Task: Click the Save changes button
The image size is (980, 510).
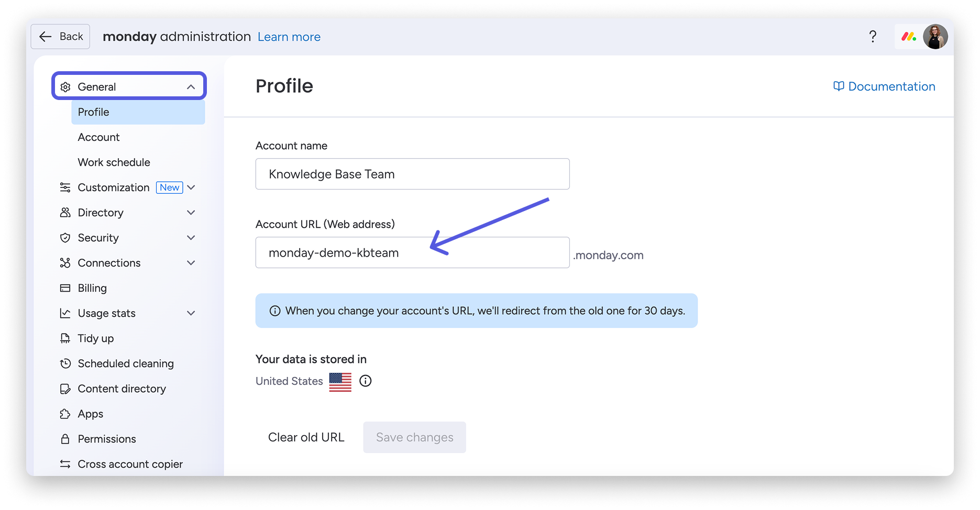Action: (x=414, y=437)
